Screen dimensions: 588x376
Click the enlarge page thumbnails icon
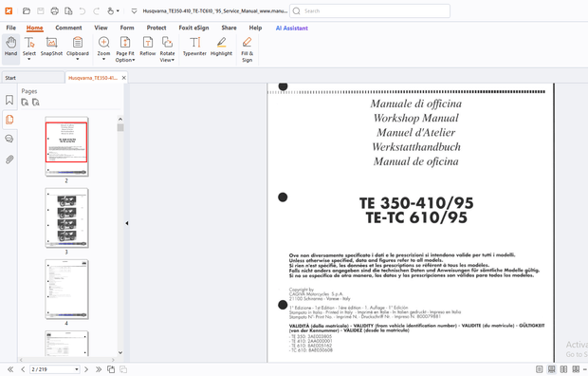pos(25,103)
